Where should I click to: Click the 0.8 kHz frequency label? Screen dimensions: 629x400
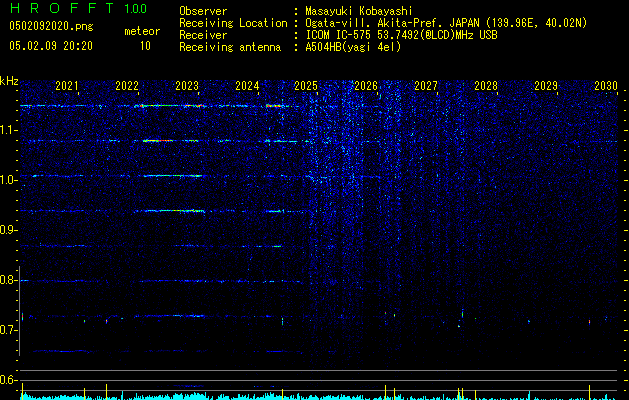[8, 280]
